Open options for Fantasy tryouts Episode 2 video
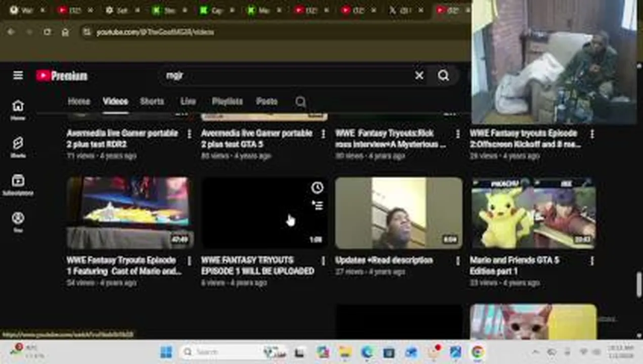This screenshot has height=364, width=643. click(592, 134)
